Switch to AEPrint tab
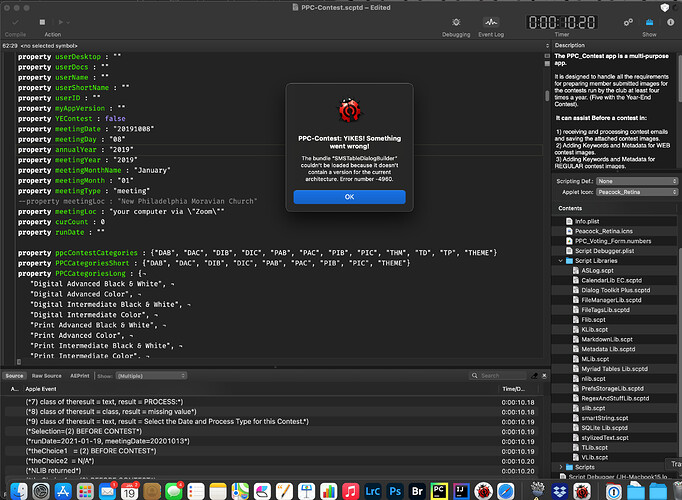 [x=80, y=376]
